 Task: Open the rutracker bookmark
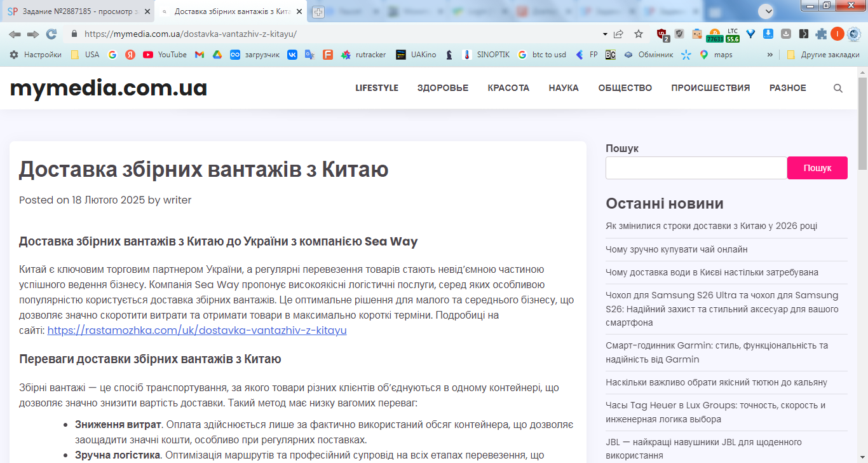363,55
